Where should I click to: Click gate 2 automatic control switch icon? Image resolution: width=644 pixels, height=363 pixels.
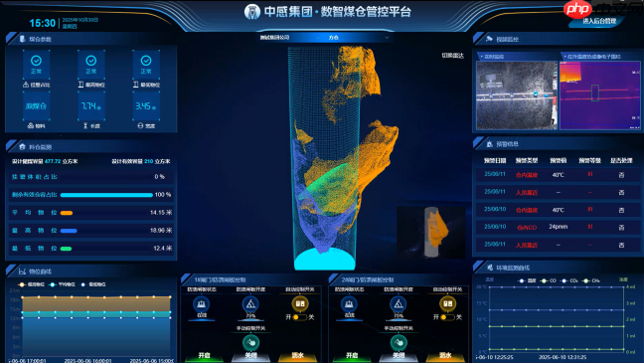[x=447, y=303]
